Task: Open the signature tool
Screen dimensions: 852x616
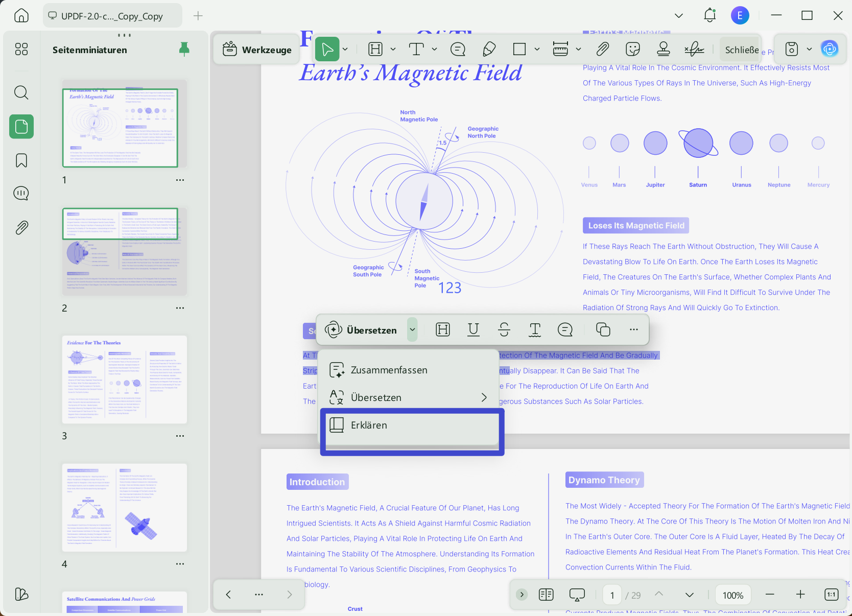Action: [694, 49]
